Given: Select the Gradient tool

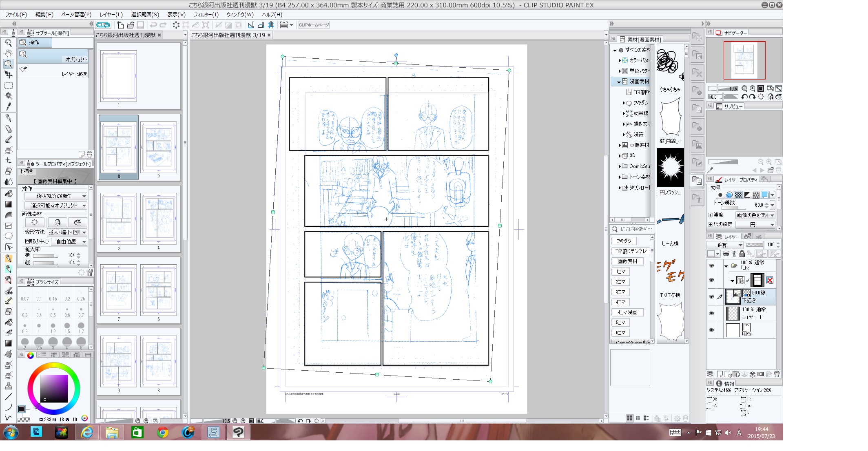Looking at the screenshot, I should [8, 204].
